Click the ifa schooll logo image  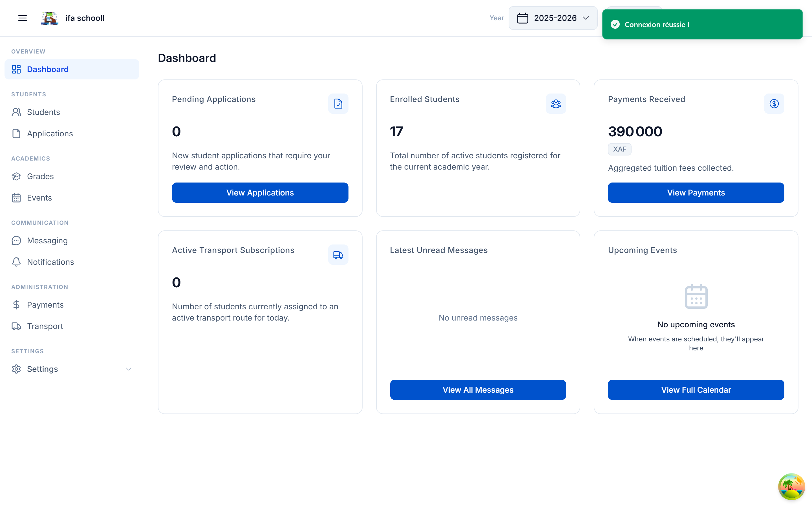[50, 18]
